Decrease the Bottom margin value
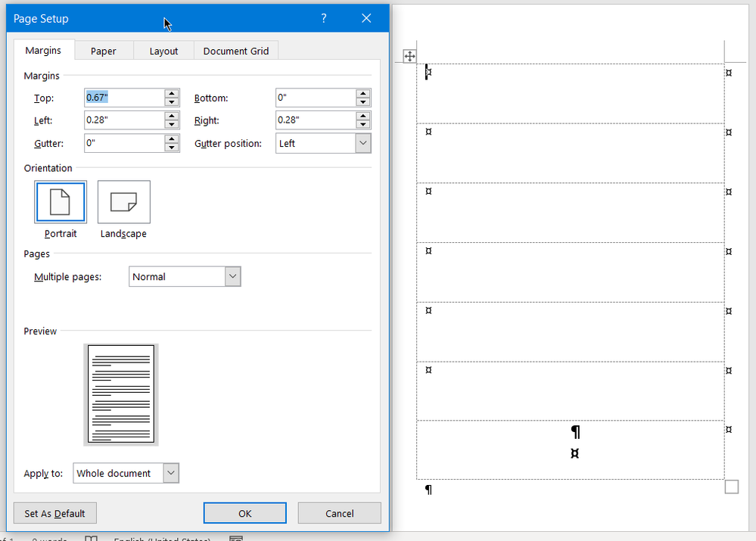 tap(362, 101)
